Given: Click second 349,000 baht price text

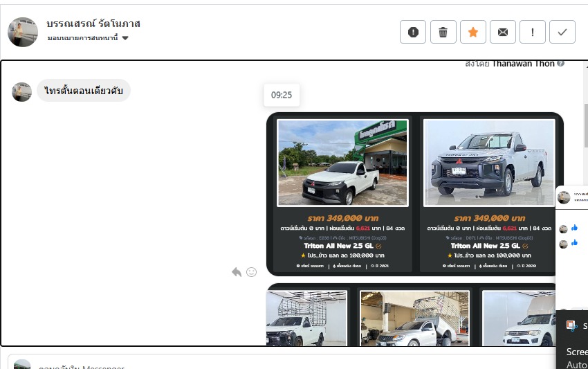Looking at the screenshot, I should [489, 218].
